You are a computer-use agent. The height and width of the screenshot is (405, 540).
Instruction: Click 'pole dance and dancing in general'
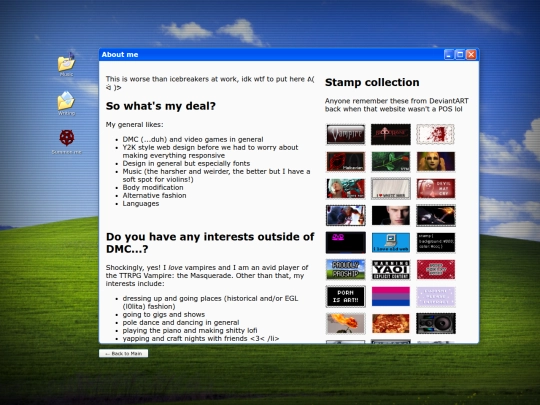point(181,322)
